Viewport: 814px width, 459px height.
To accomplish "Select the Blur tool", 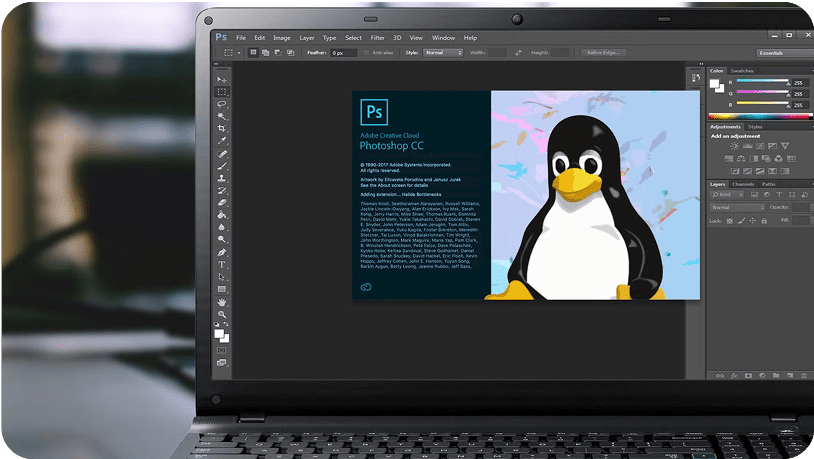I will [222, 227].
